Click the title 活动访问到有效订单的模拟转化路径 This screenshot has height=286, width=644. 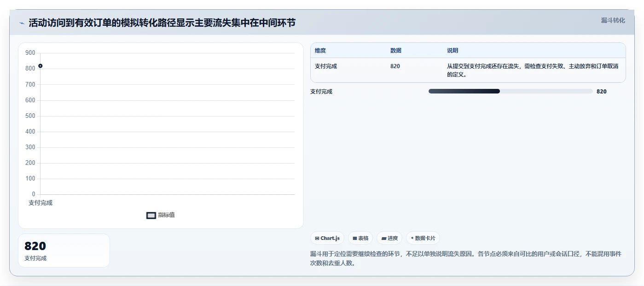coord(162,23)
